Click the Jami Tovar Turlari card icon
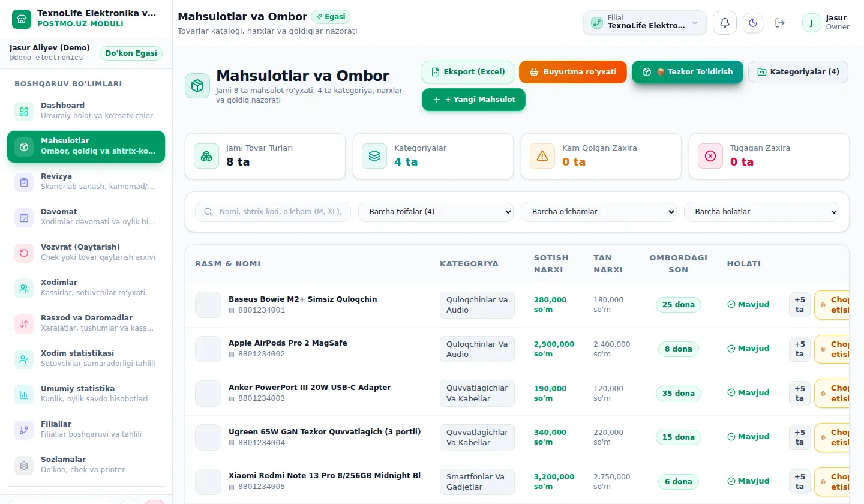The image size is (864, 504). tap(206, 156)
